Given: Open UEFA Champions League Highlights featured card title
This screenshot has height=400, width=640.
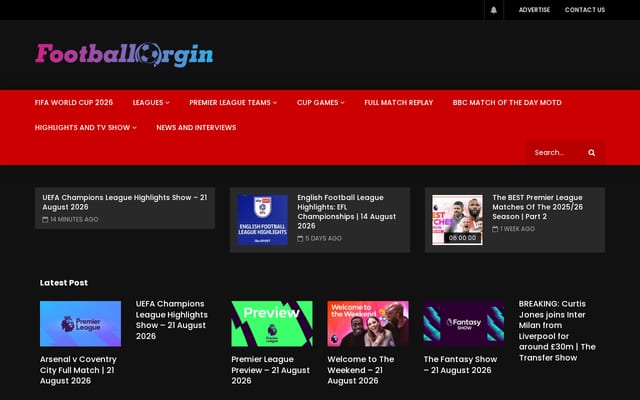Looking at the screenshot, I should pyautogui.click(x=124, y=202).
